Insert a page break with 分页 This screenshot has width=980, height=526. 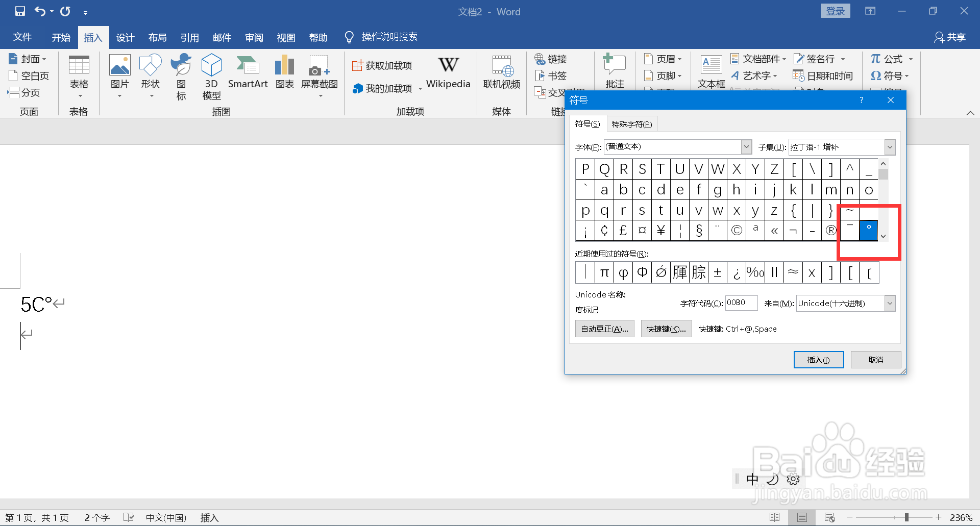[x=24, y=93]
